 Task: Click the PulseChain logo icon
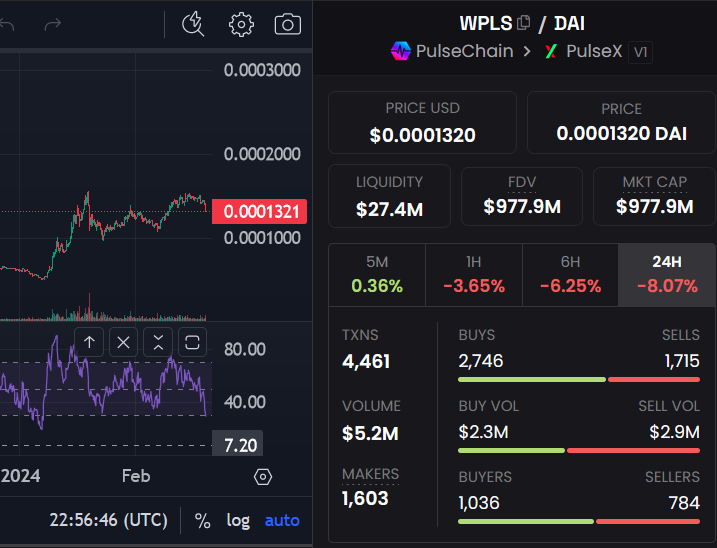(401, 51)
